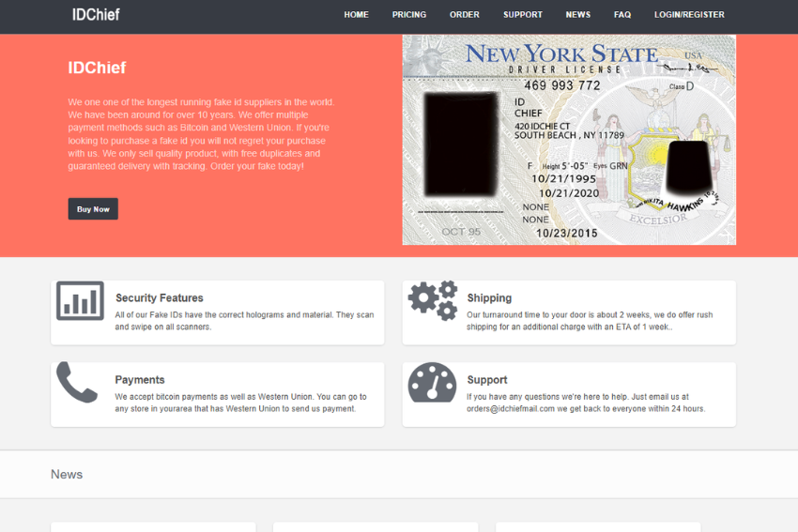
Task: Open the FAQ page
Action: 622,15
